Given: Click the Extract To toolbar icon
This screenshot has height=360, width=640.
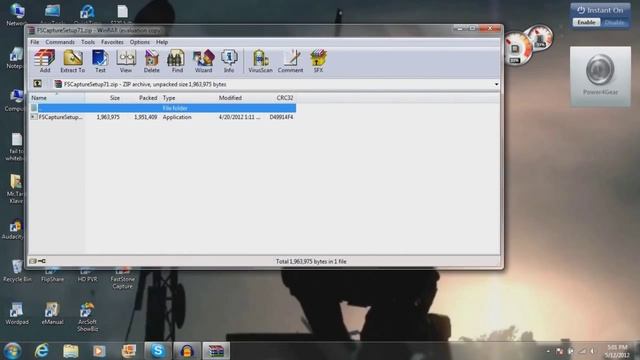Looking at the screenshot, I should coord(73,61).
